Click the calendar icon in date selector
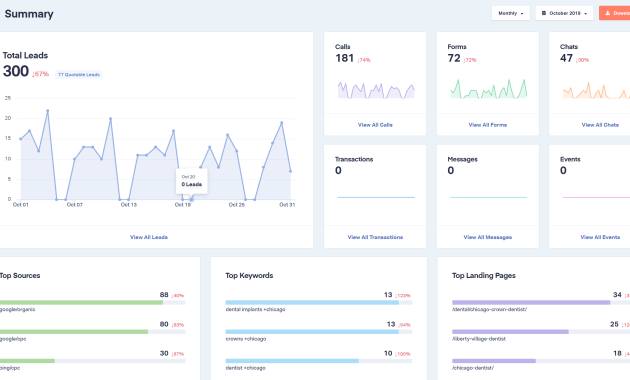This screenshot has height=380, width=630. (544, 13)
